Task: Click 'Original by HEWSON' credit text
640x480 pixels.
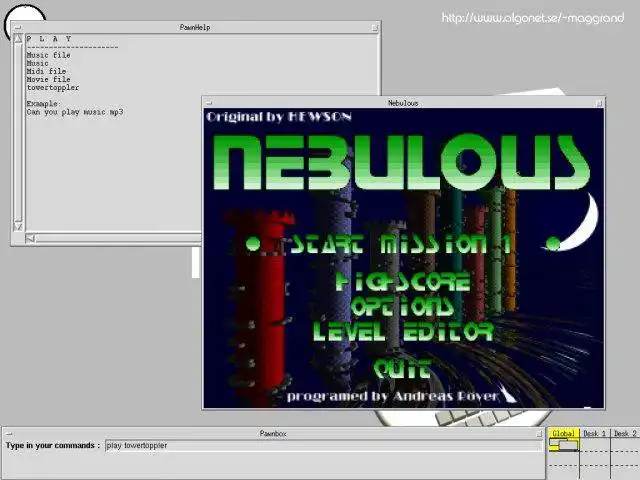Action: pyautogui.click(x=279, y=117)
